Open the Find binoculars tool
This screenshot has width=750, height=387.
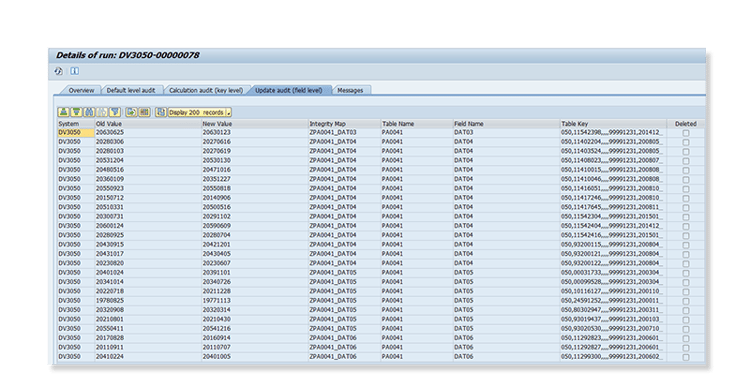pyautogui.click(x=89, y=112)
